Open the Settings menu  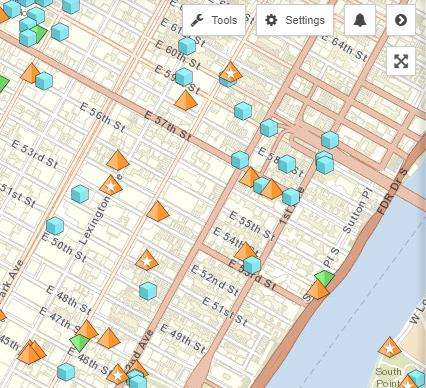tap(295, 20)
